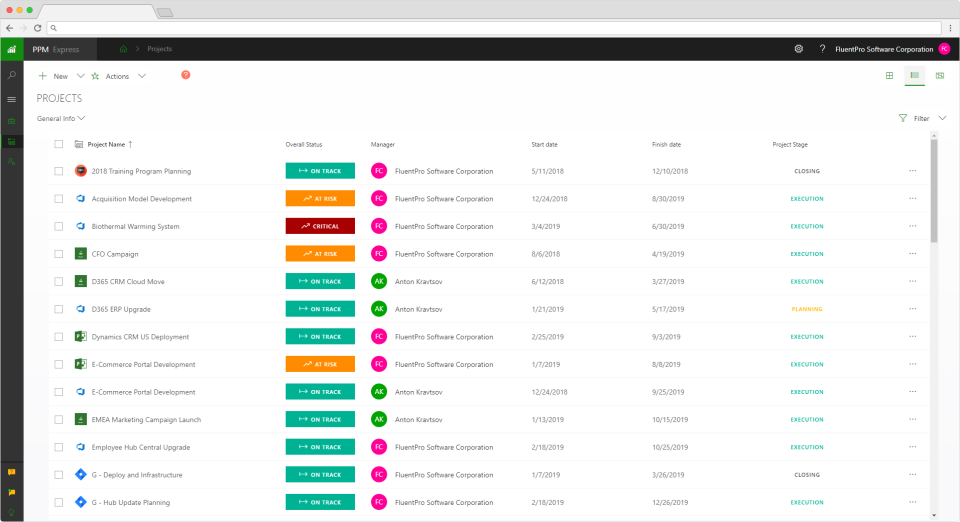Click the 12/10/2018 finish date cell
This screenshot has width=960, height=522.
tap(670, 171)
